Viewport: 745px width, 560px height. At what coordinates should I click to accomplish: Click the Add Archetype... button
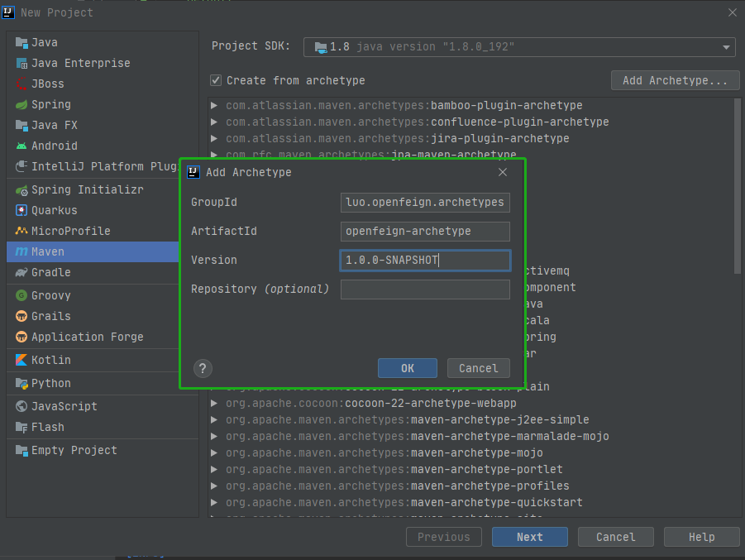pyautogui.click(x=676, y=80)
